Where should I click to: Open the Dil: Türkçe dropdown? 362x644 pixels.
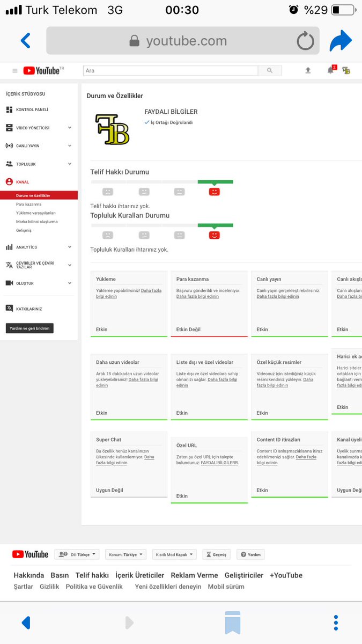click(77, 554)
